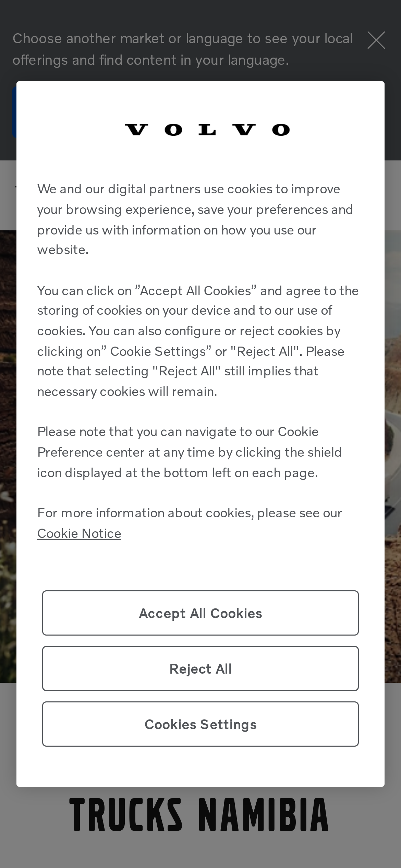Click the dimmed header bar right of dialog

point(393,195)
